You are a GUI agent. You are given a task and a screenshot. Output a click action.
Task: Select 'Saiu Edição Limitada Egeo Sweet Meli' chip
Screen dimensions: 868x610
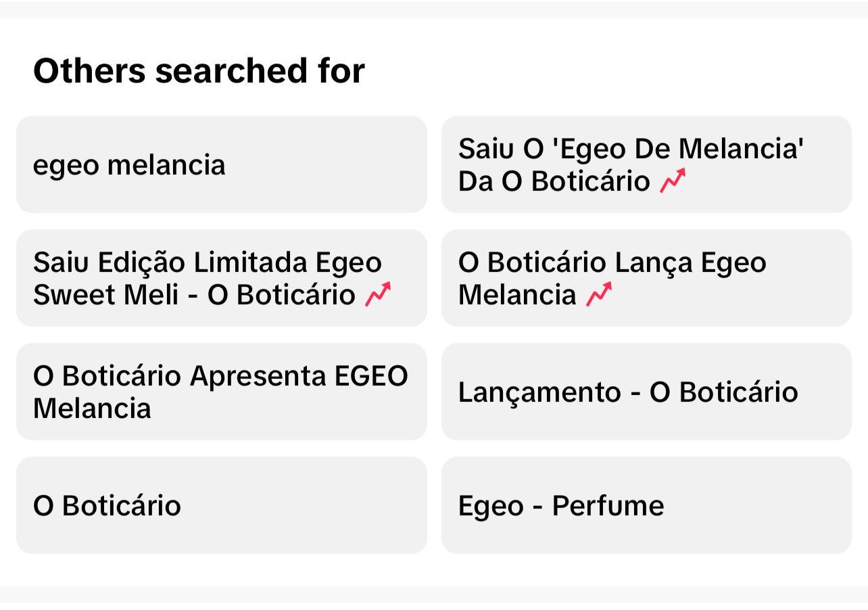click(x=222, y=278)
